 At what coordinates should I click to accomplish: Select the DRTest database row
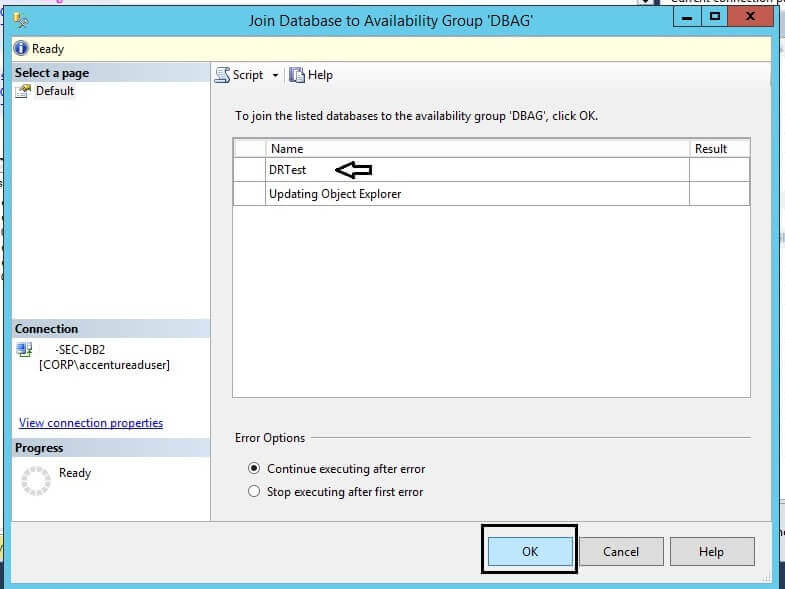[x=288, y=170]
